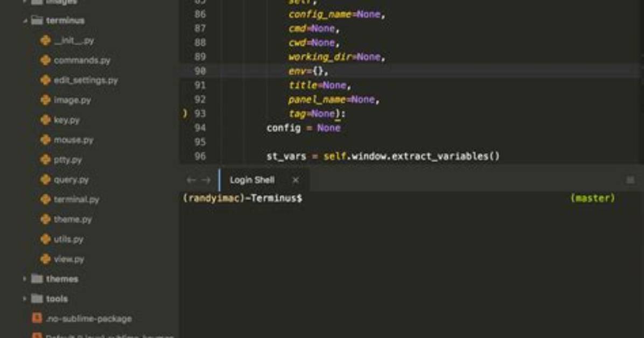Open commands.py file
644x338 pixels.
pyautogui.click(x=82, y=60)
